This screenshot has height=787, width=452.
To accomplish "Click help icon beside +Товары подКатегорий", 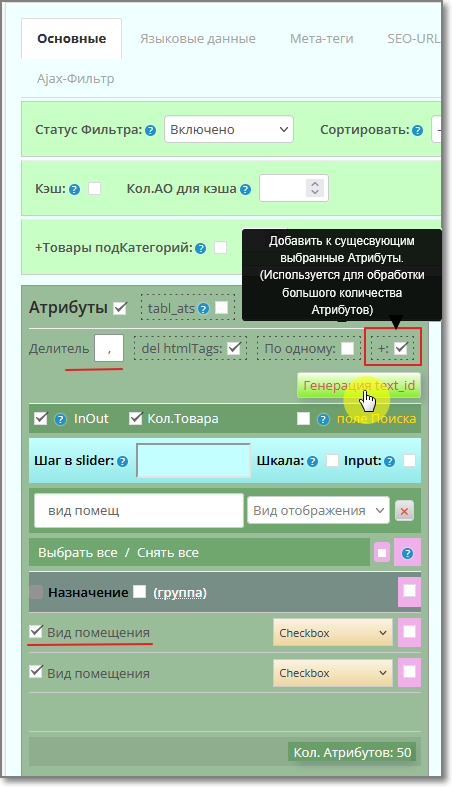I will (x=201, y=248).
